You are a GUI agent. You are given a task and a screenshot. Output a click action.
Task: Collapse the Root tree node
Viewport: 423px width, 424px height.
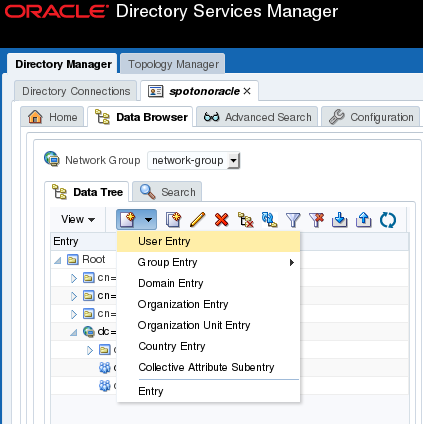point(58,260)
